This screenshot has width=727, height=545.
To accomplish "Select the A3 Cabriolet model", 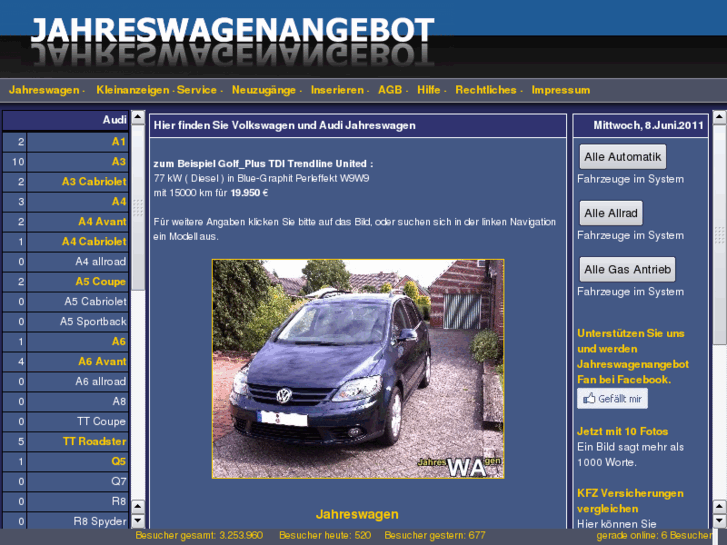I will [x=94, y=181].
